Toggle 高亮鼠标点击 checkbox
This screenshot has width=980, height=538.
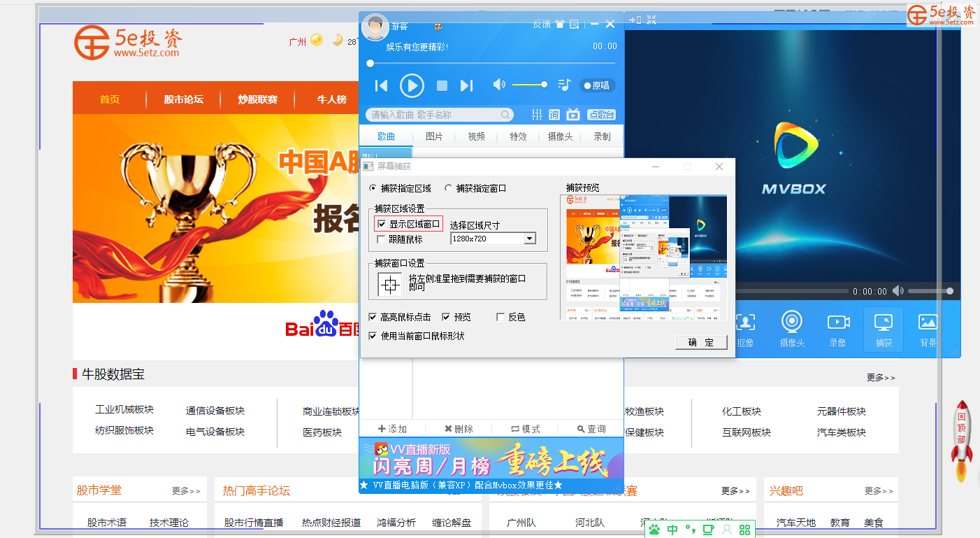pos(373,317)
